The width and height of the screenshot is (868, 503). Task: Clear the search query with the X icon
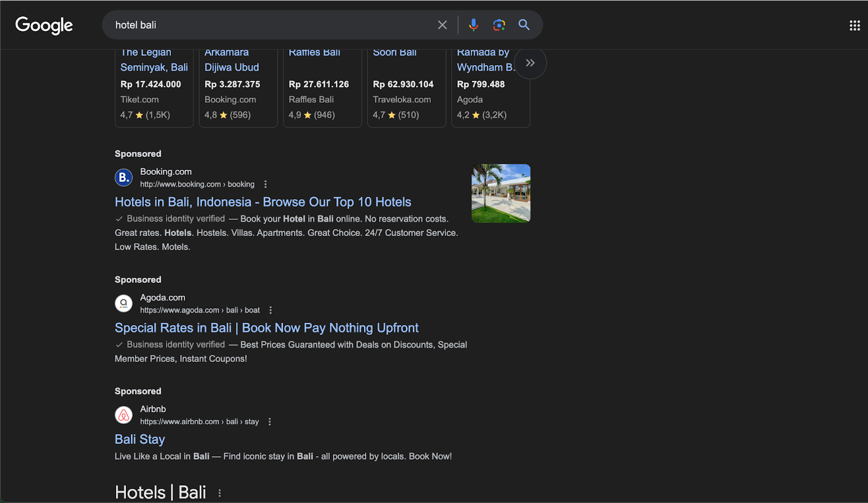point(442,25)
